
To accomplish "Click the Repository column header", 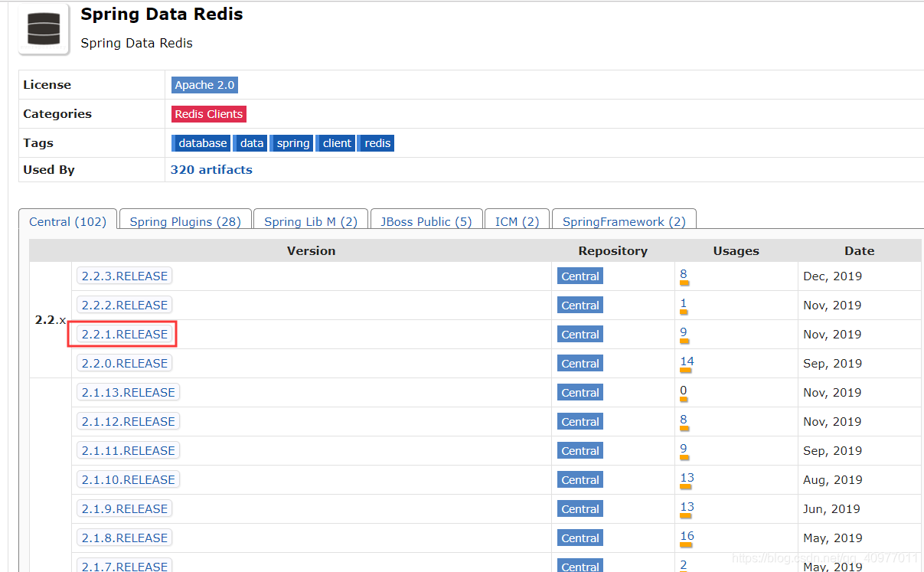I will (x=613, y=250).
